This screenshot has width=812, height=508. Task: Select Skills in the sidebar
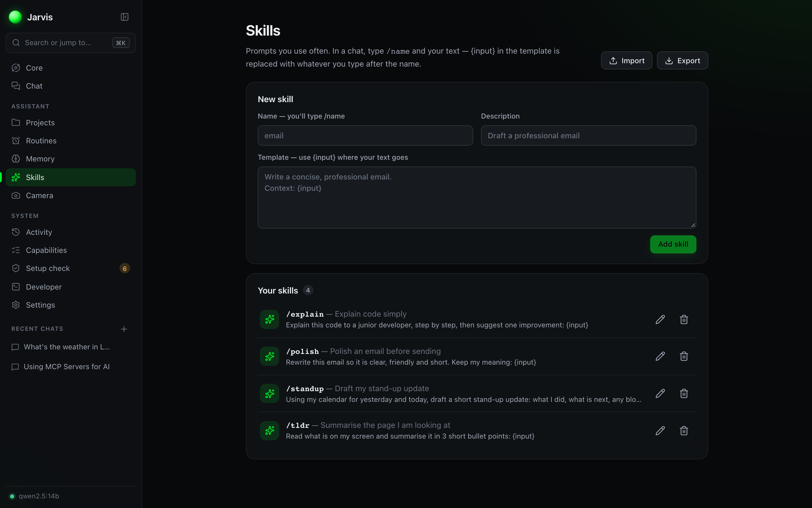(x=71, y=178)
